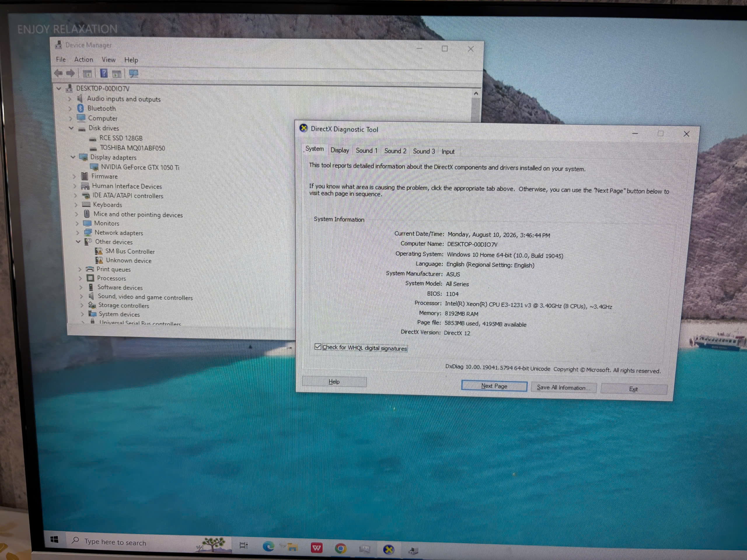Viewport: 747px width, 560px height.
Task: Click the Exit button in DirectX tool
Action: pyautogui.click(x=634, y=389)
